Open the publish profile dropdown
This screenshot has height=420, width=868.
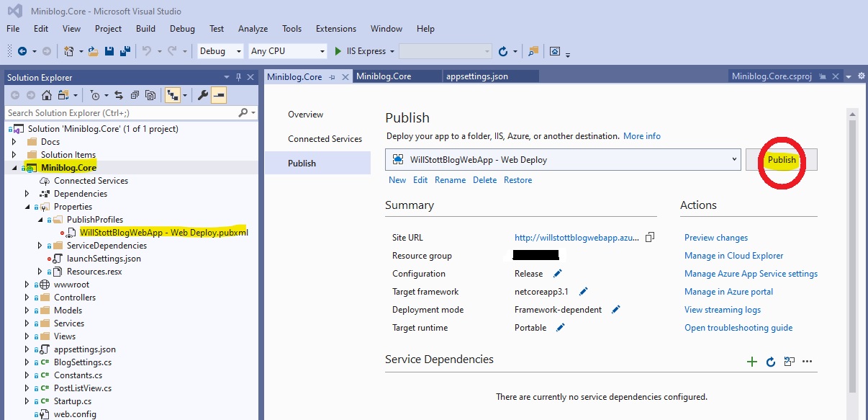pos(733,160)
